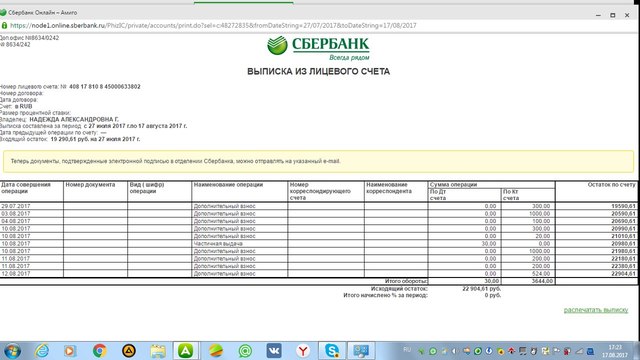
Task: Launch Internet Explorer from taskbar
Action: 42,351
